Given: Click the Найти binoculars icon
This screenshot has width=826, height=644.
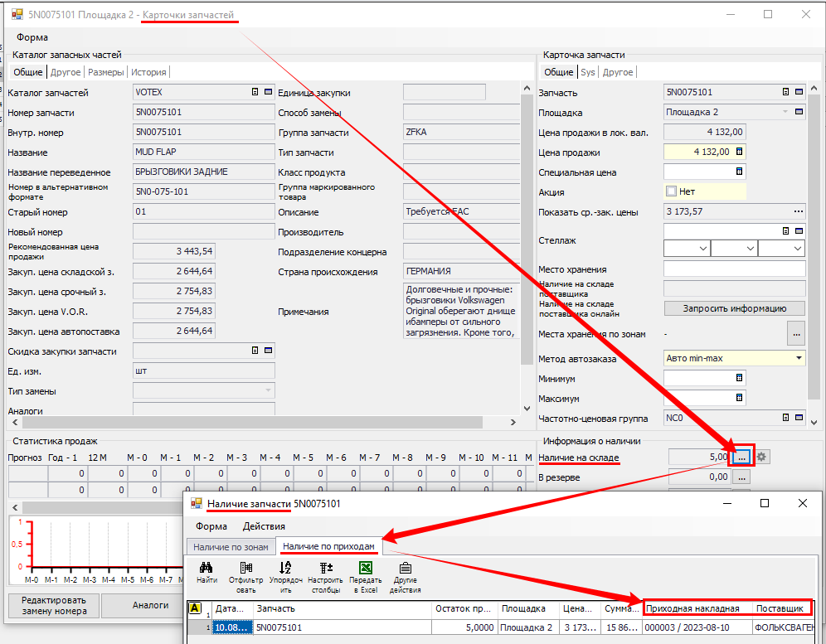Looking at the screenshot, I should point(206,569).
